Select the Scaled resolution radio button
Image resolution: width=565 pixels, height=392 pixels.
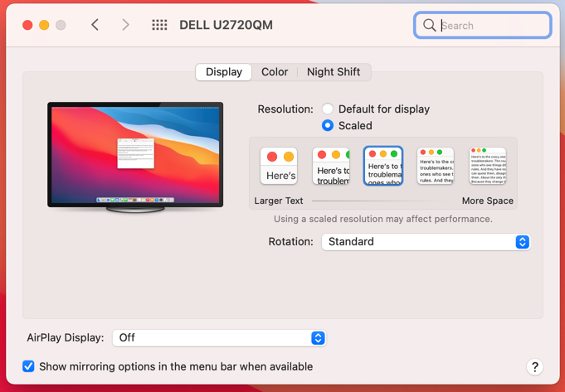click(328, 125)
